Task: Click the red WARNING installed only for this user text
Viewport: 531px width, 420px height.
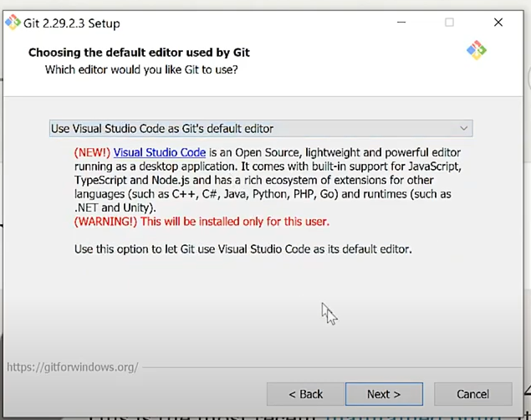Action: [202, 222]
